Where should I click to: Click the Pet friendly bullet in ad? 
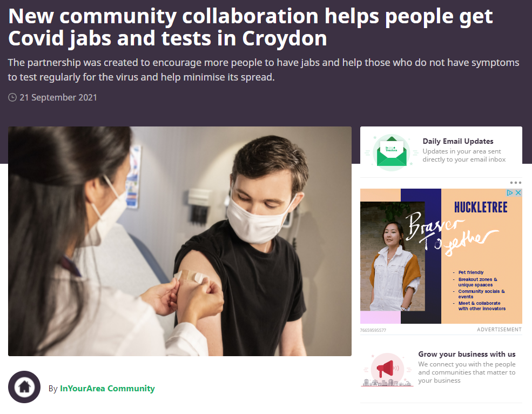tap(470, 272)
